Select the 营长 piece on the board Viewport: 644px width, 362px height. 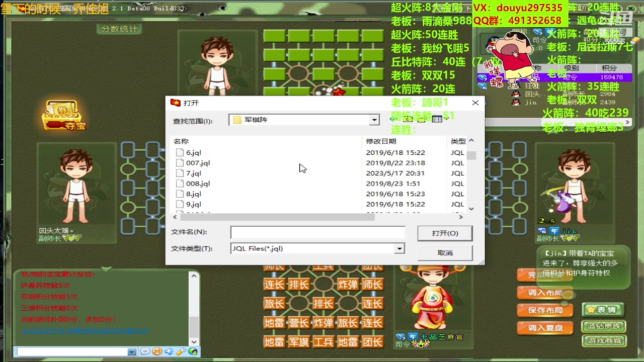coord(299,323)
